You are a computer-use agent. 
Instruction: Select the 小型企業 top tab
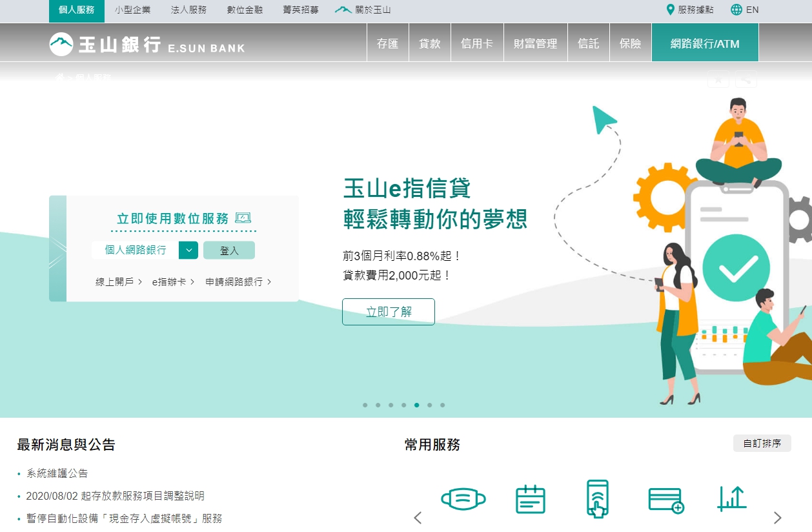(x=132, y=10)
